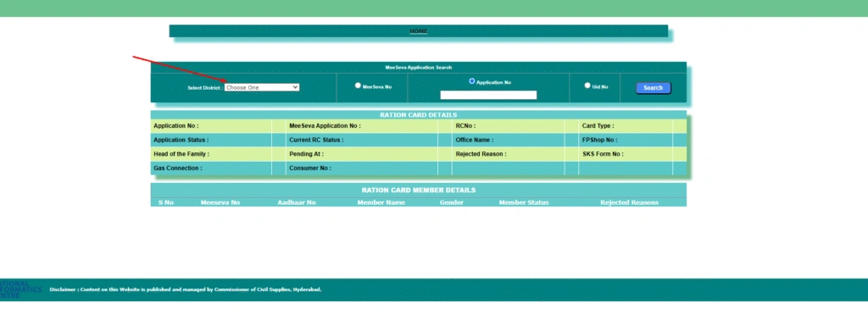This screenshot has width=868, height=314.
Task: Open the HOME link
Action: (419, 31)
